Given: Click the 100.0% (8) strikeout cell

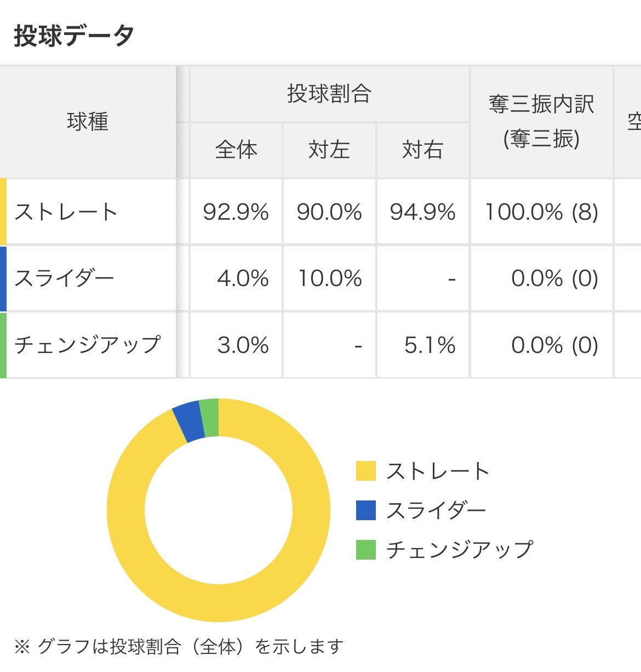Looking at the screenshot, I should (541, 212).
